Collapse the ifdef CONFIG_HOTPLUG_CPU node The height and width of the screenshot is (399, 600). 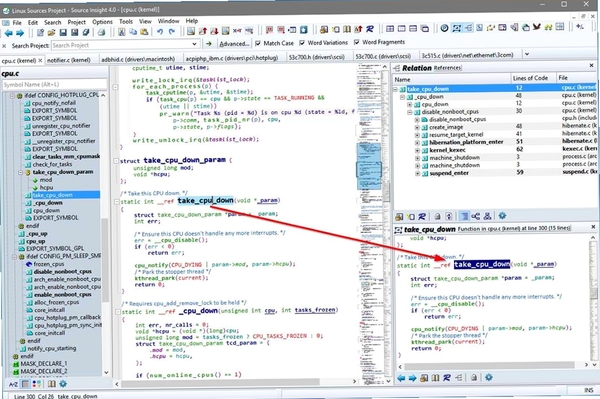tap(12, 95)
